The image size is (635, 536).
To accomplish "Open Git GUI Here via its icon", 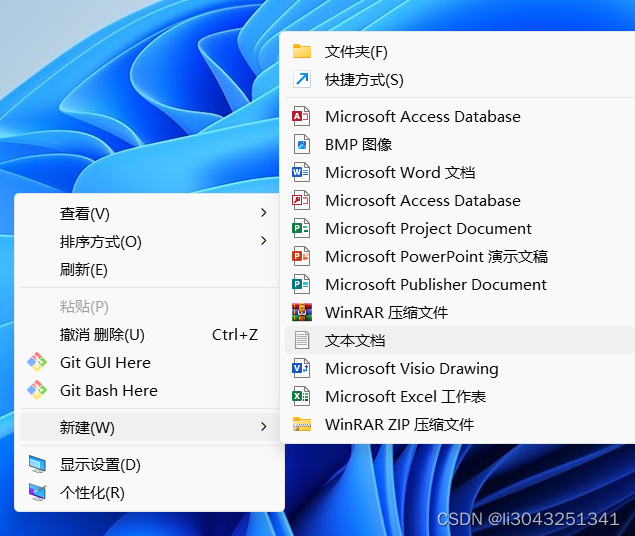I will [x=37, y=362].
